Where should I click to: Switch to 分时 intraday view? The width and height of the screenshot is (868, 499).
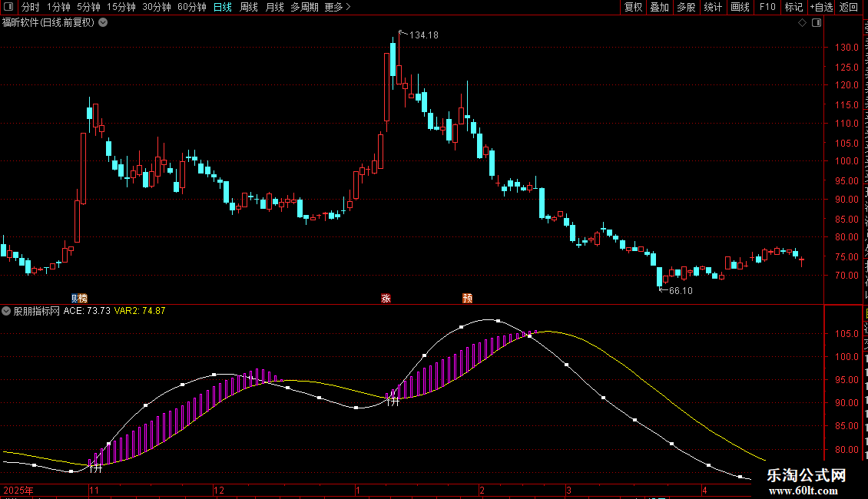coord(31,7)
